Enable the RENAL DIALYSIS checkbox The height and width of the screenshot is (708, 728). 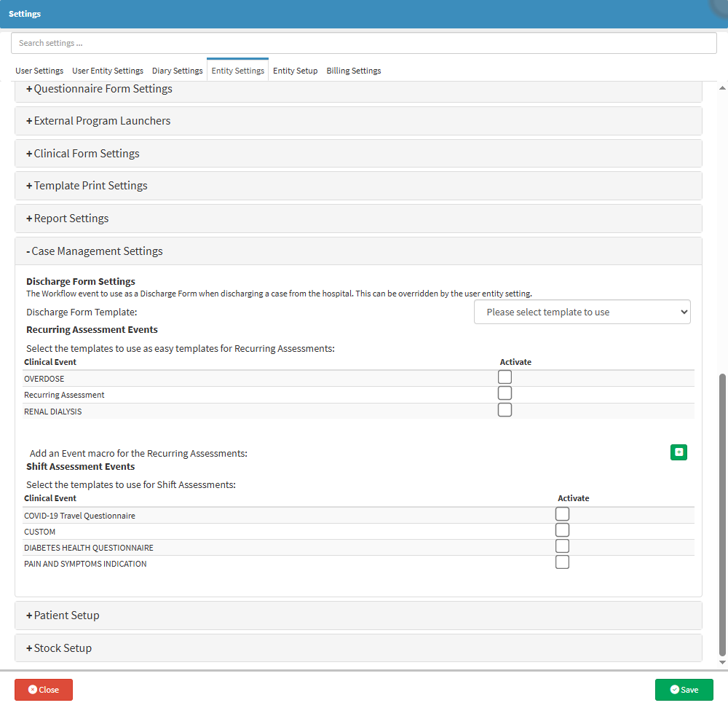505,410
